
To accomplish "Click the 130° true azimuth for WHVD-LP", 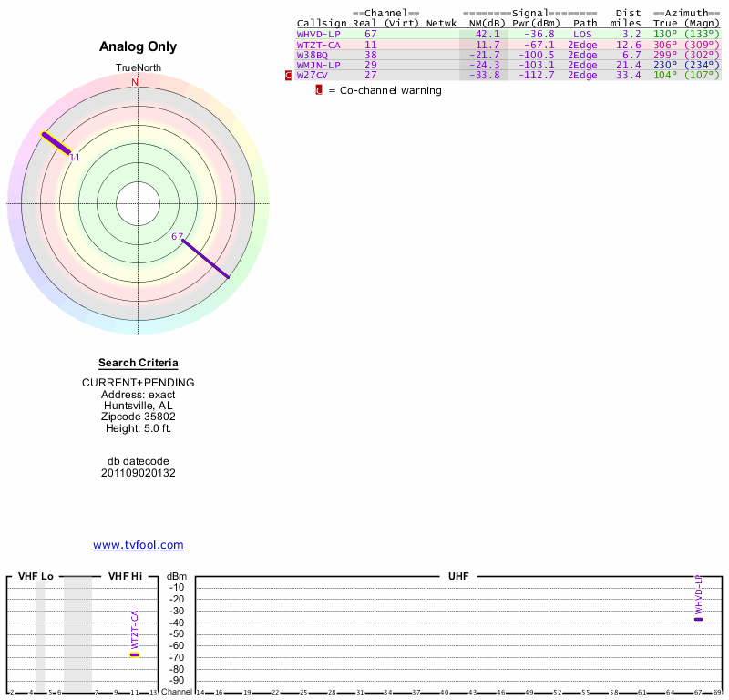I will 665,35.
